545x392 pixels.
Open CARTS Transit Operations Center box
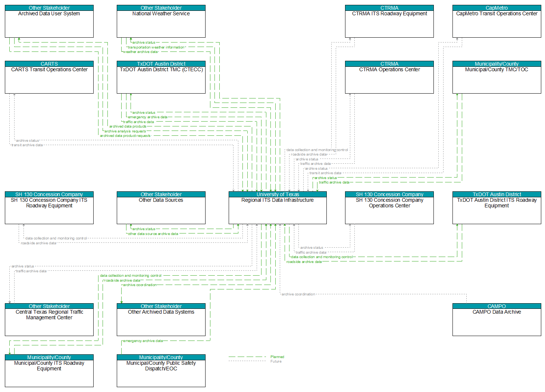click(49, 77)
